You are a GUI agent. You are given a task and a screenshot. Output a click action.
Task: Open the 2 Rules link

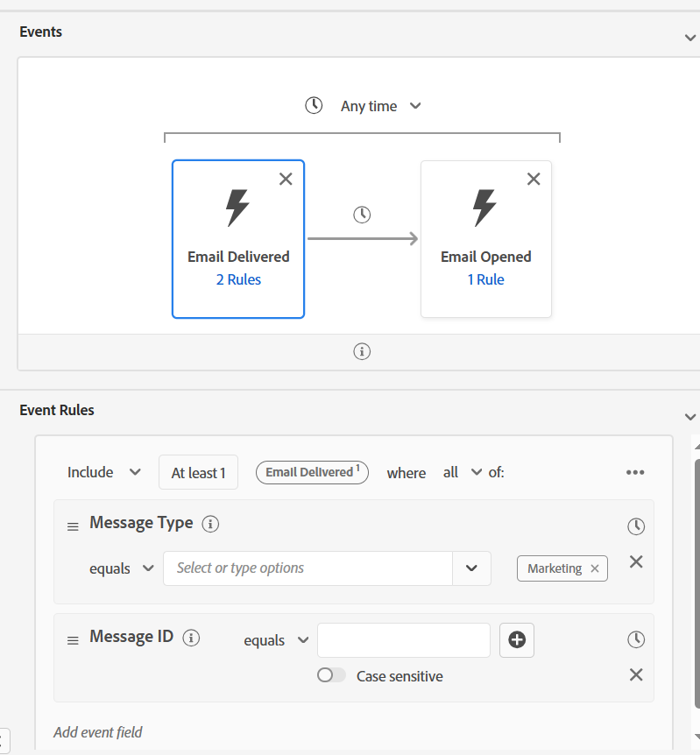[x=238, y=280]
